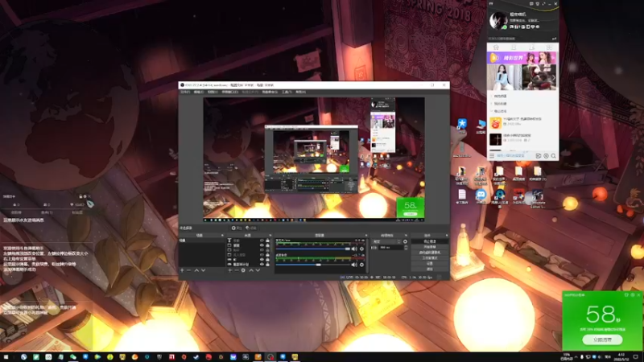
Task: Open the Steam icon in the taskbar
Action: tap(196, 357)
